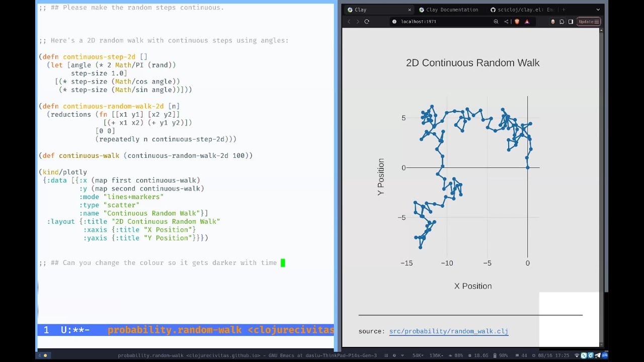Click the Brave Rewards triangle icon
Image resolution: width=644 pixels, height=362 pixels.
(527, 22)
